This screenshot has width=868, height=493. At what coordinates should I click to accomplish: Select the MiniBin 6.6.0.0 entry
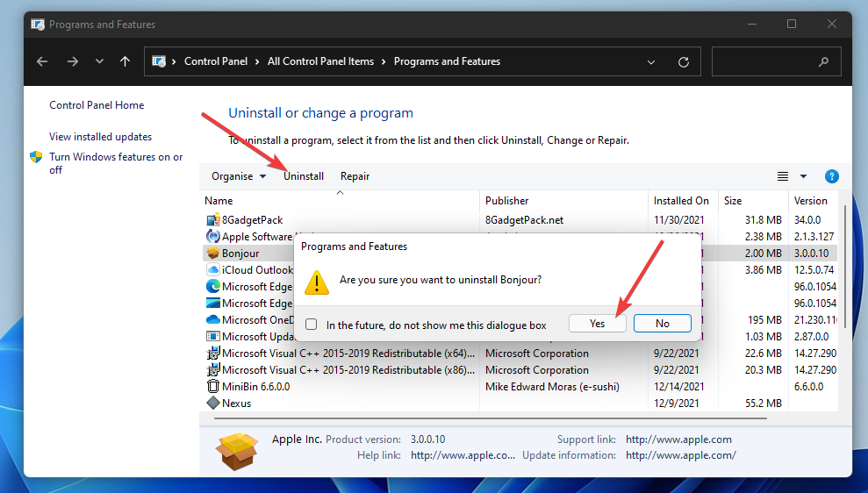[x=255, y=386]
